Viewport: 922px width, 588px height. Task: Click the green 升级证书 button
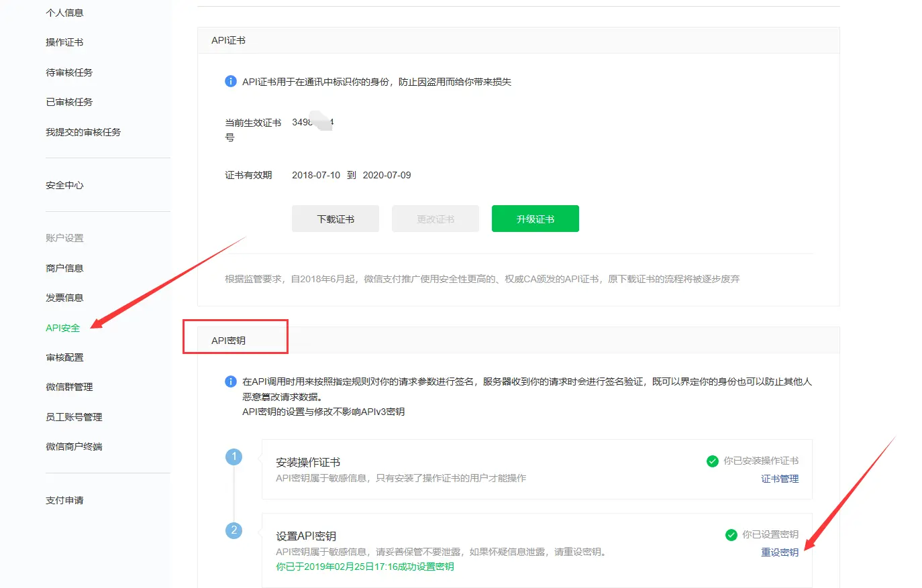coord(535,219)
